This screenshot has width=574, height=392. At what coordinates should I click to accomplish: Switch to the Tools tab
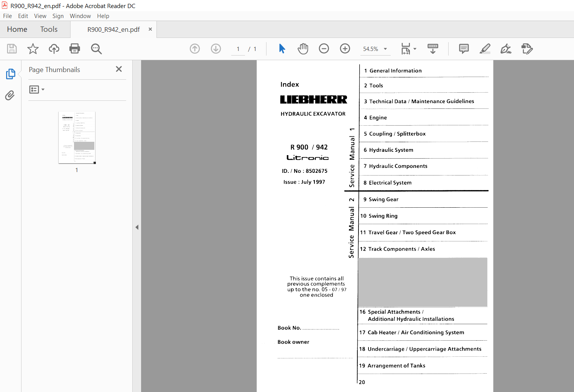pos(49,30)
